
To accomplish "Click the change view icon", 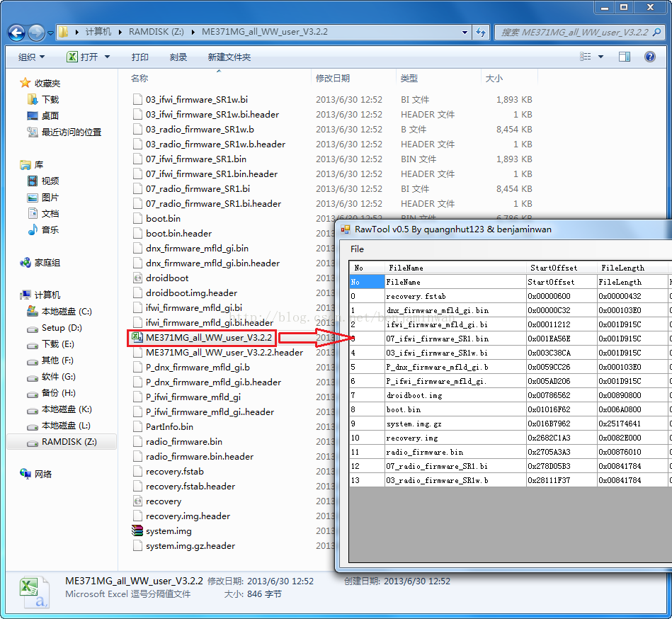I will tap(585, 57).
